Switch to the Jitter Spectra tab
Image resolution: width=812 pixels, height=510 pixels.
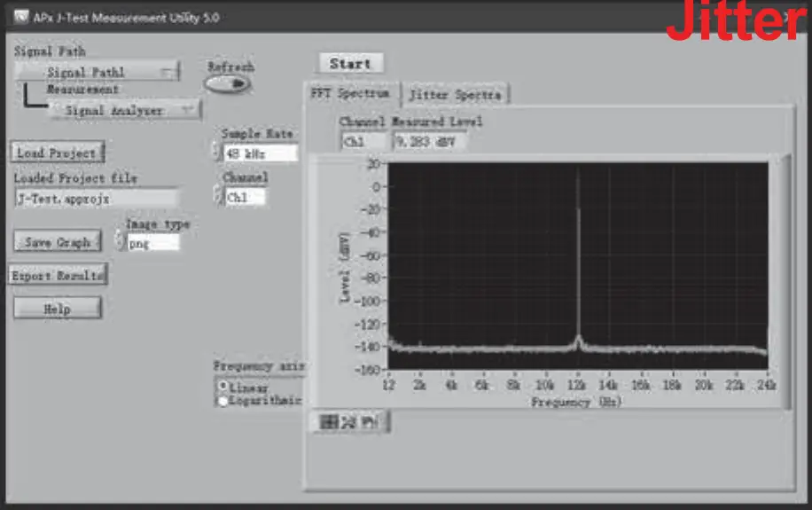tap(456, 94)
